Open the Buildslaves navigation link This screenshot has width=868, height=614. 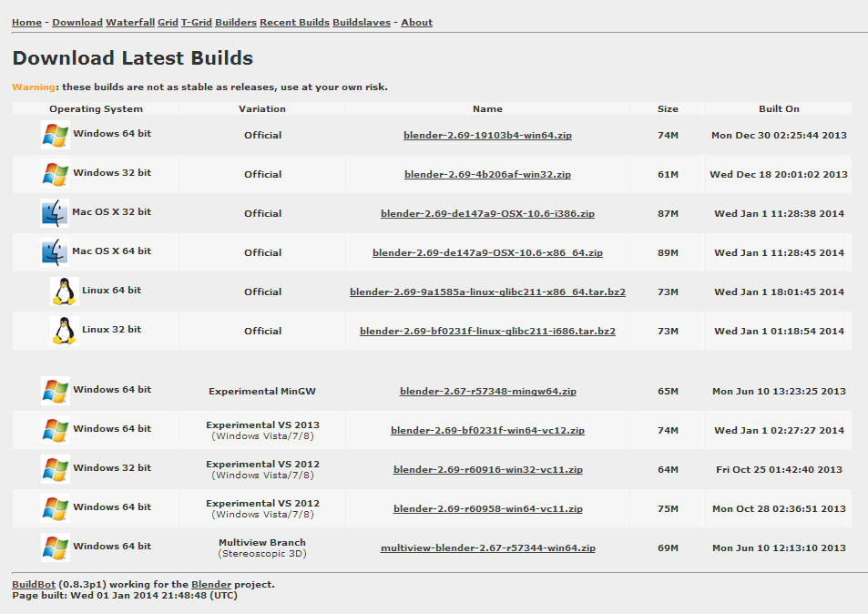362,22
